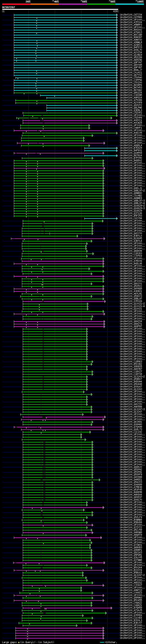Click the cyan alignment bar for UniRef100_B6TB14
Screen dimensions: 146x644
101,156
